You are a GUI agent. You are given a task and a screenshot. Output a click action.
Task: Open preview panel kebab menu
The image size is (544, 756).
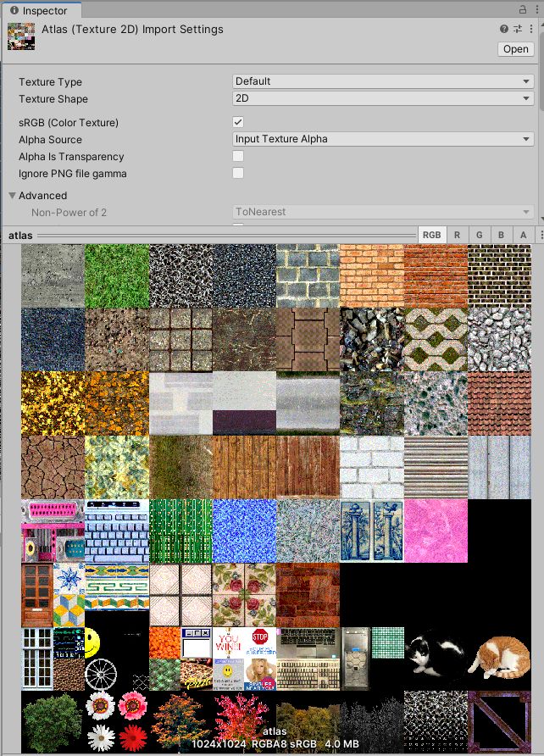click(541, 235)
